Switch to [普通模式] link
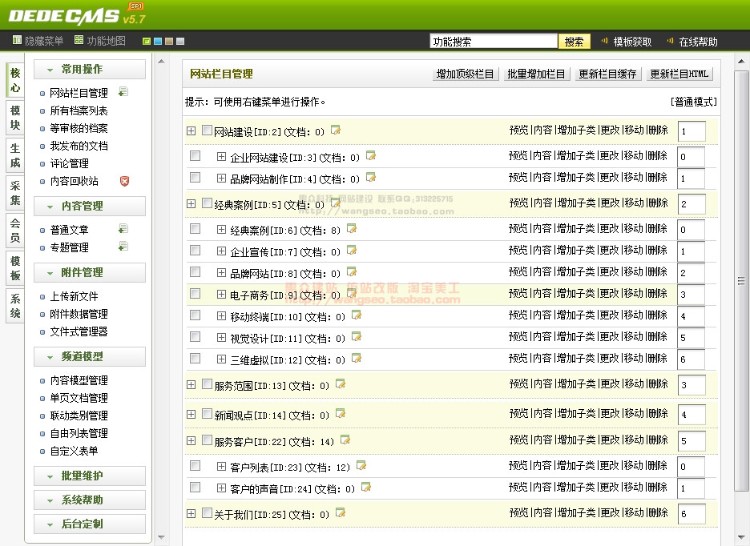This screenshot has height=546, width=750. coord(694,102)
